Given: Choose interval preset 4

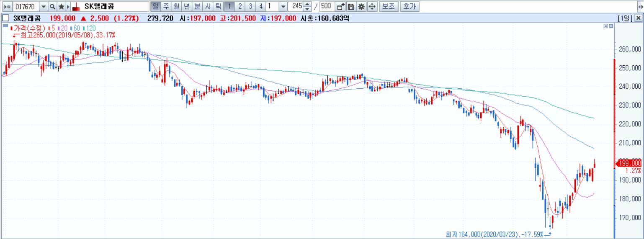Looking at the screenshot, I should click(x=261, y=7).
